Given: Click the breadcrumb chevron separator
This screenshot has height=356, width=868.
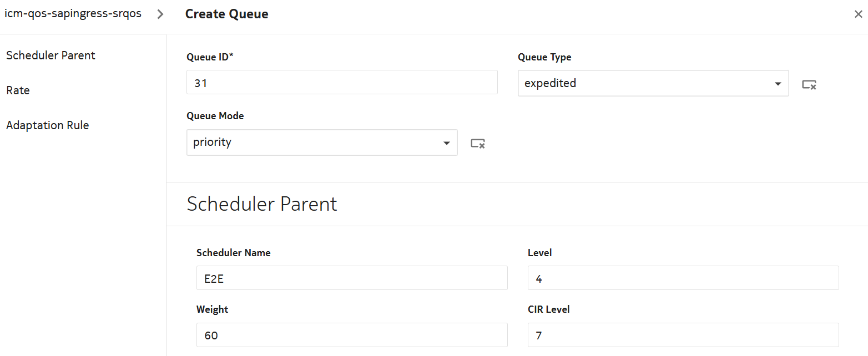Looking at the screenshot, I should tap(160, 14).
